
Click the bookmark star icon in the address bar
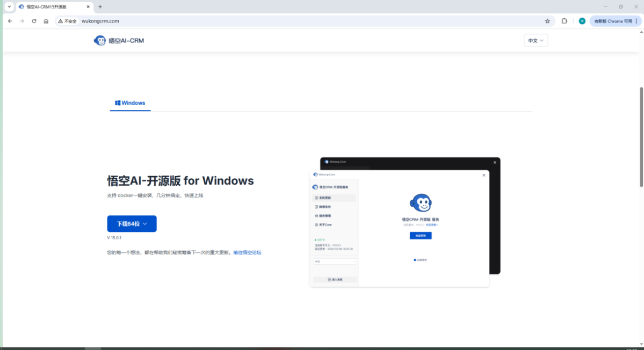[547, 21]
